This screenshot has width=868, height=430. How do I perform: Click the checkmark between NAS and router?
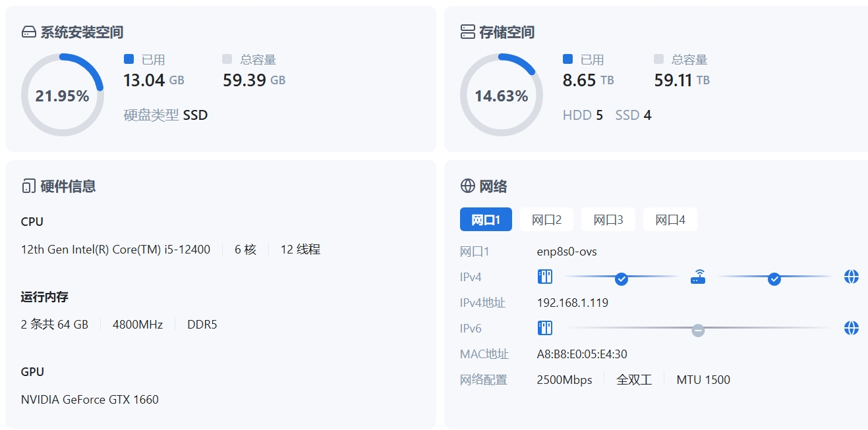[x=620, y=279]
